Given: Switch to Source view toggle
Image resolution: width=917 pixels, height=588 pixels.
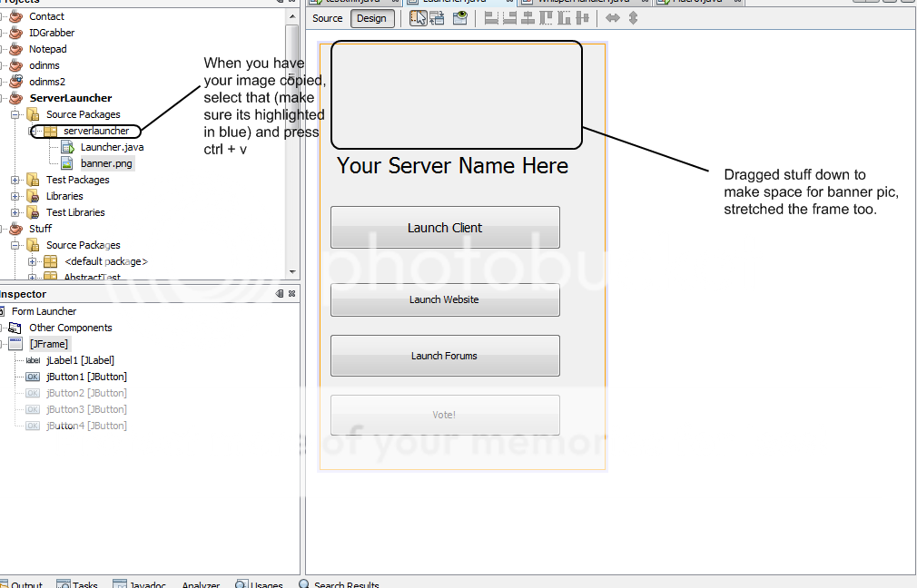Looking at the screenshot, I should tap(328, 18).
